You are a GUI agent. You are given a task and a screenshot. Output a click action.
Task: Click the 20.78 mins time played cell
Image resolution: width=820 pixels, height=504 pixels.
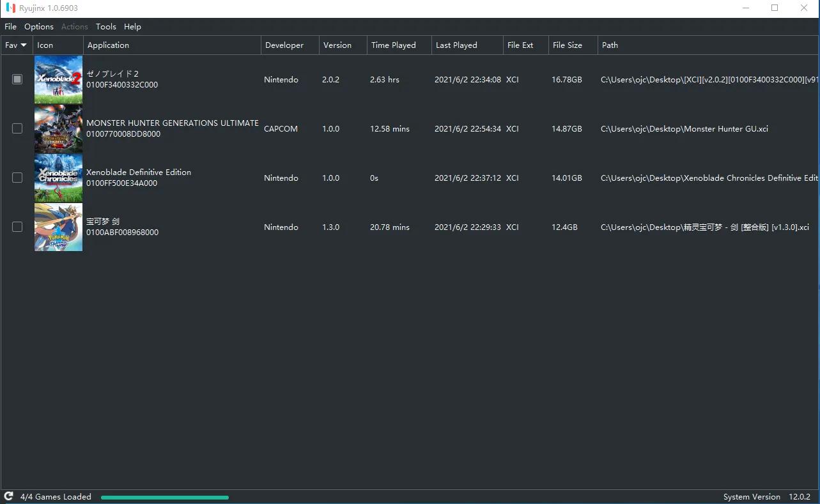point(390,227)
